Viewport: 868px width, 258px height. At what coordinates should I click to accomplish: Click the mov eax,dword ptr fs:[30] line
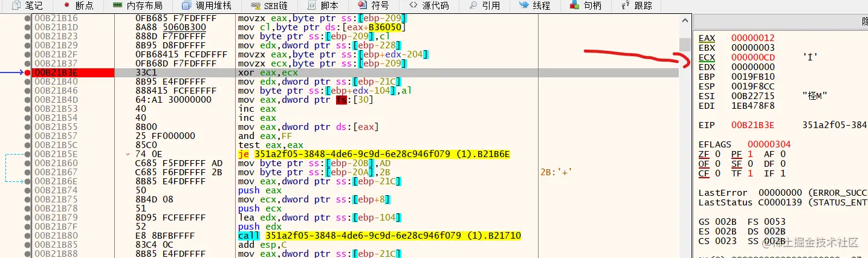(x=305, y=100)
